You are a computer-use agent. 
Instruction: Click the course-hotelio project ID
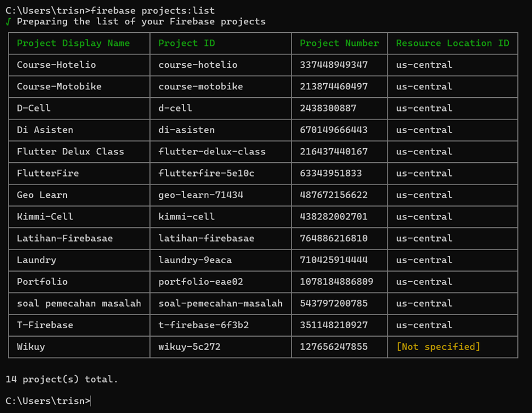point(198,64)
